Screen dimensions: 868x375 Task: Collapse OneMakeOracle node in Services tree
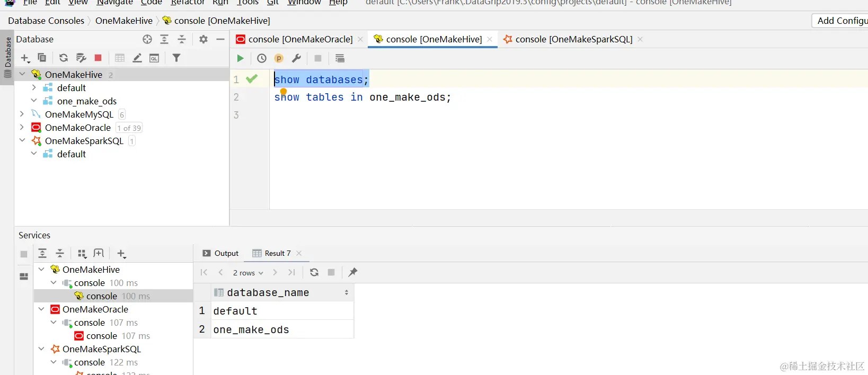click(41, 309)
